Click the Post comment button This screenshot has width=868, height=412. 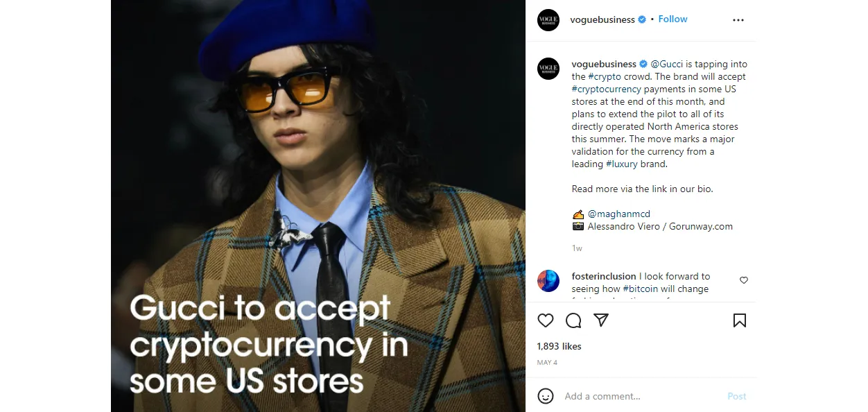(x=737, y=397)
